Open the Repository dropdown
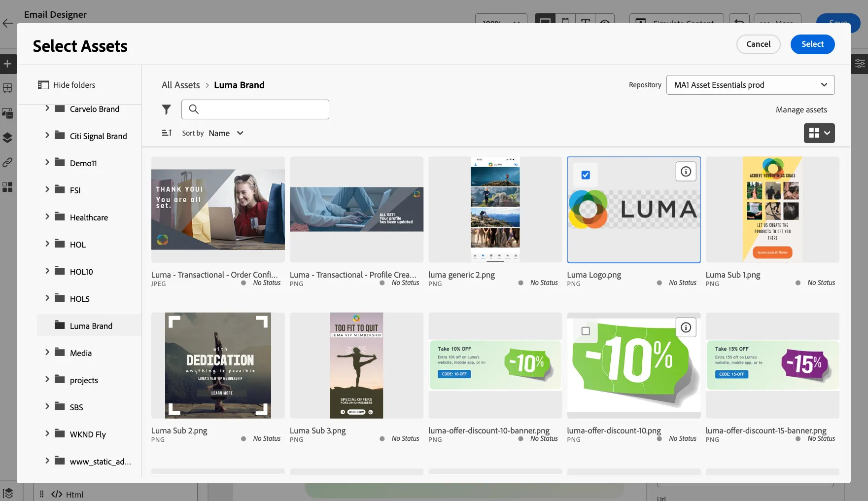The image size is (868, 501). (750, 85)
